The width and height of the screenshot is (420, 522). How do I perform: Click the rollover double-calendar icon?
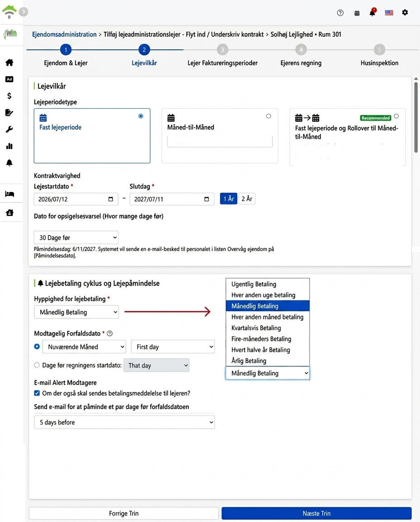(307, 118)
